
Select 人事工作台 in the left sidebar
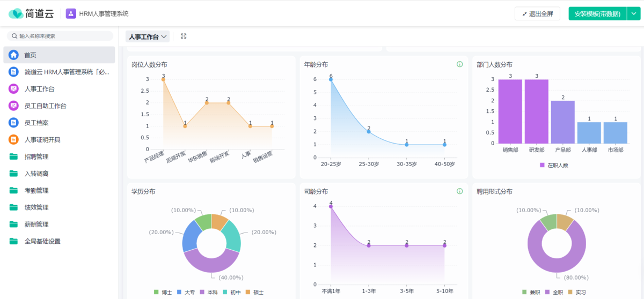click(x=39, y=89)
